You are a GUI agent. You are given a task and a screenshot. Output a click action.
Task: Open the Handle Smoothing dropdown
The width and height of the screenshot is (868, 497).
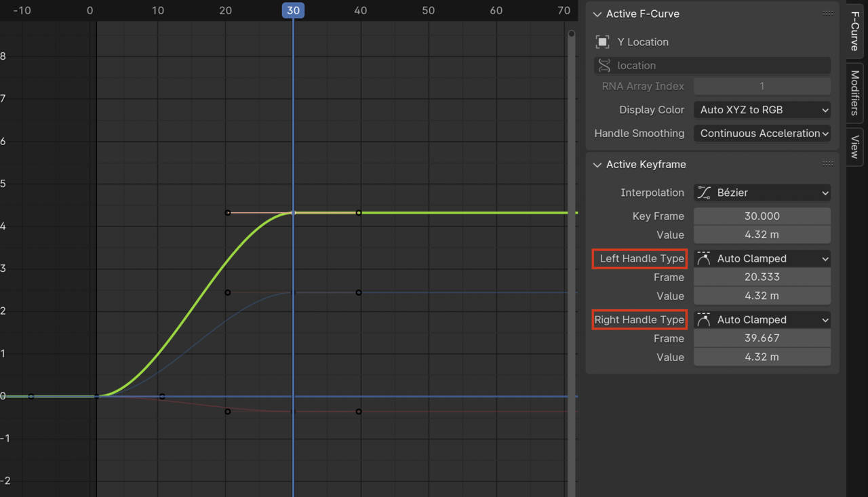762,134
